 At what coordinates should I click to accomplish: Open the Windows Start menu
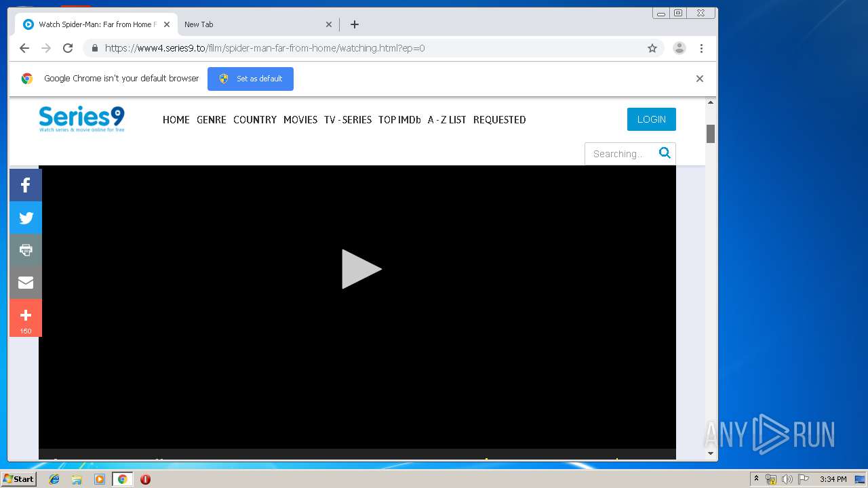coord(19,479)
